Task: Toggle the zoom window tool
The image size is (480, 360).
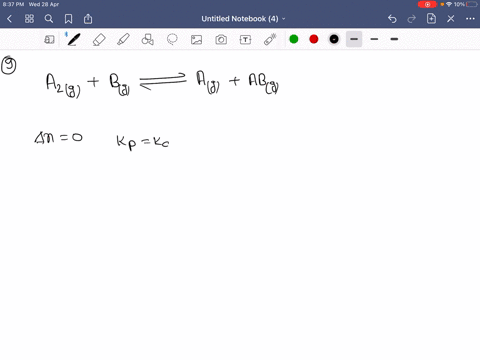Action: coord(49,40)
